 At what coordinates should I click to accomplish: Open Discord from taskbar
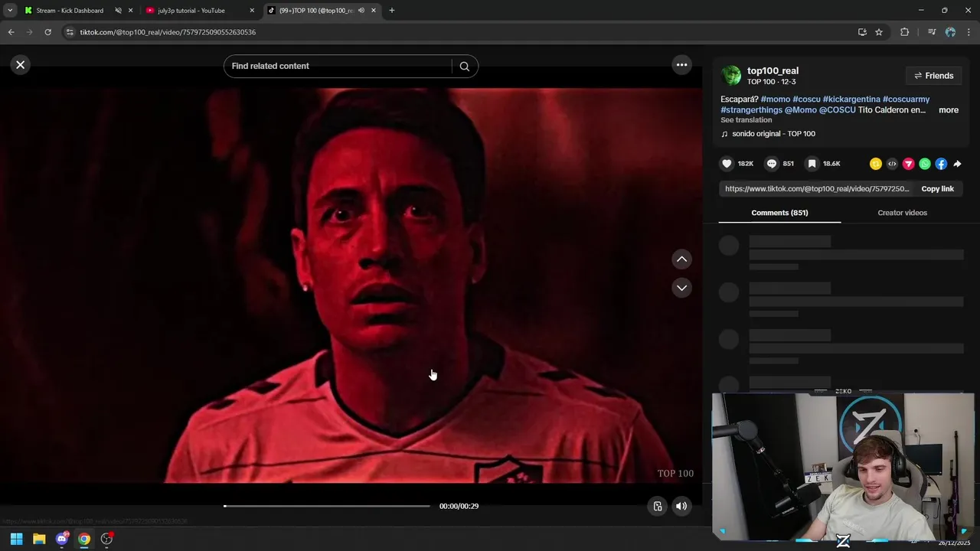coord(62,539)
